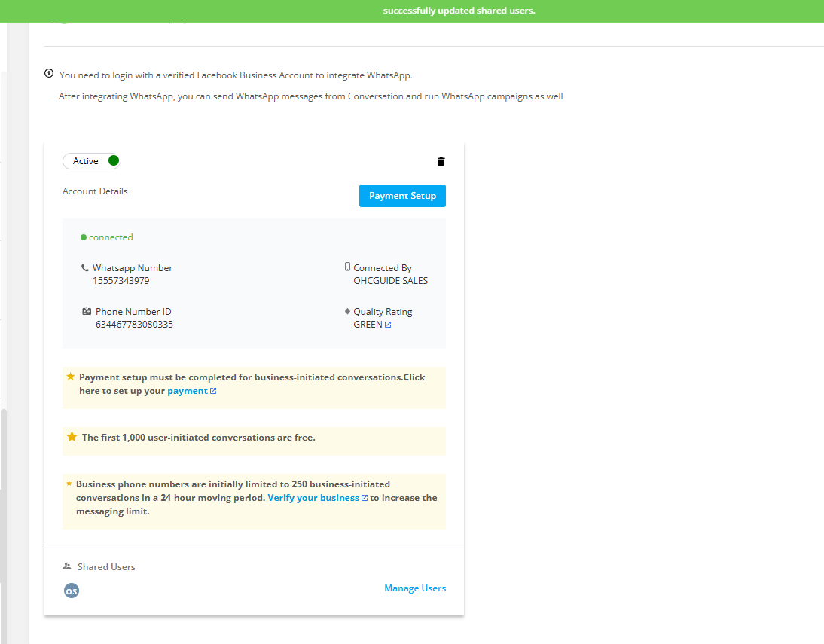Follow the Verify your business link
Screen dimensions: 824x644
[x=313, y=497]
